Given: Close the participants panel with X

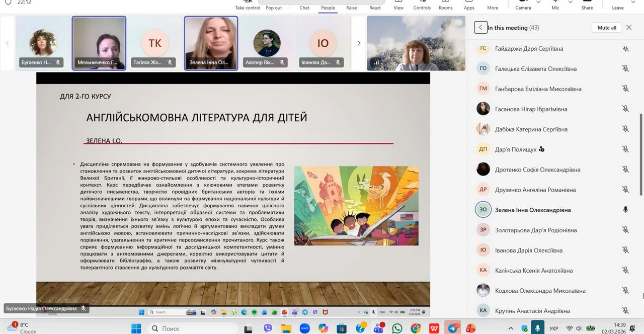Looking at the screenshot, I should [x=629, y=28].
